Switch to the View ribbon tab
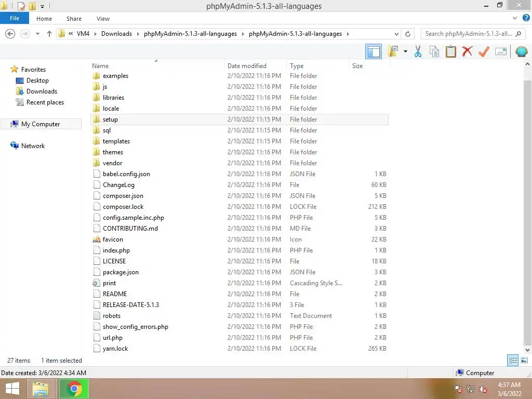 pos(103,19)
